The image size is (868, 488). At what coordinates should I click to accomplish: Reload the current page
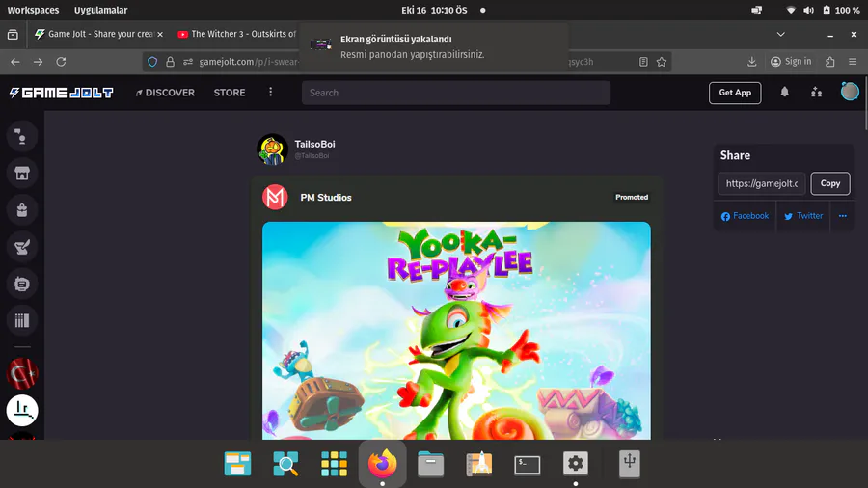click(x=61, y=62)
